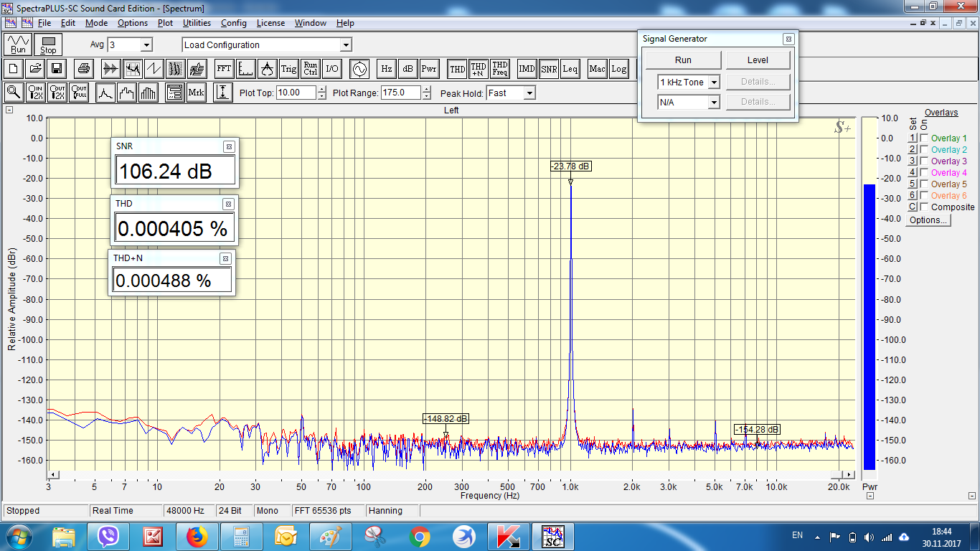Open the File menu
The width and height of the screenshot is (980, 551).
click(x=44, y=23)
